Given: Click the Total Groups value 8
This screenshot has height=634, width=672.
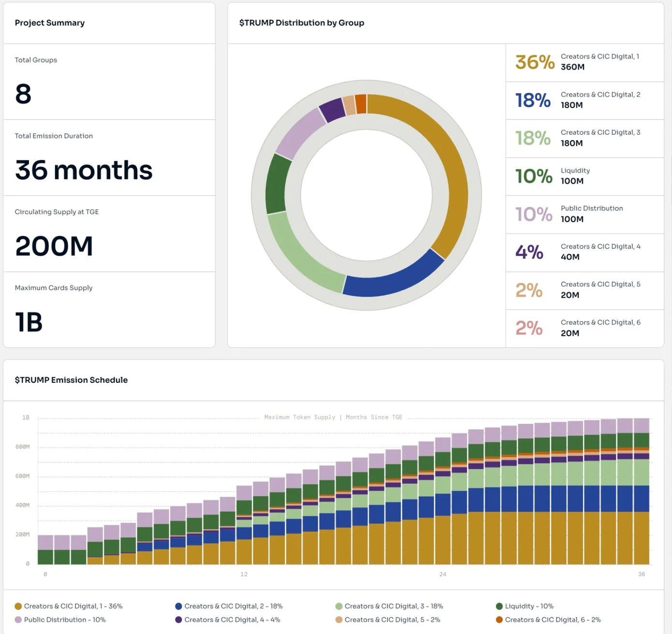Looking at the screenshot, I should [x=23, y=94].
